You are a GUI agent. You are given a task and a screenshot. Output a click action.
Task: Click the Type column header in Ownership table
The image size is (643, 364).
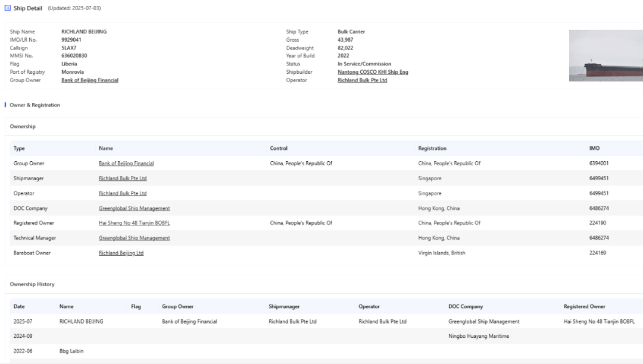click(19, 148)
